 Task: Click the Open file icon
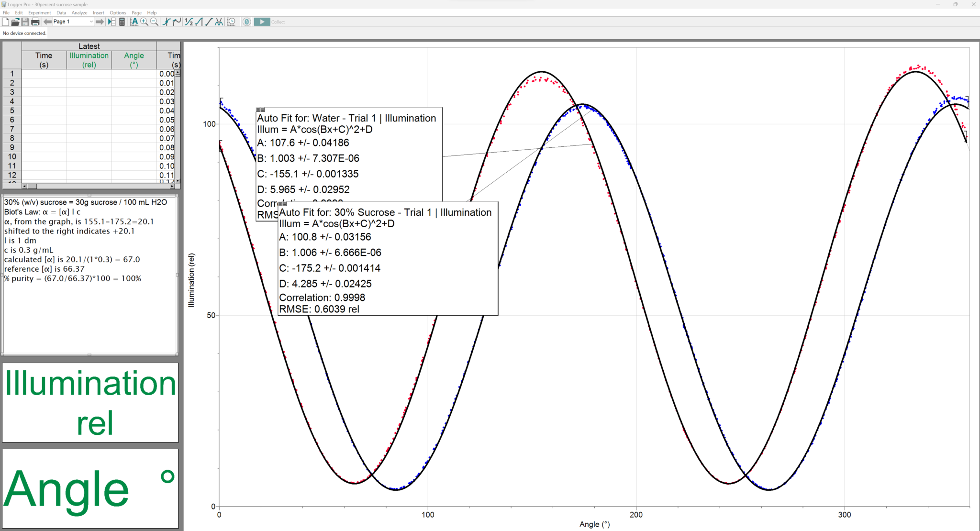(x=15, y=22)
